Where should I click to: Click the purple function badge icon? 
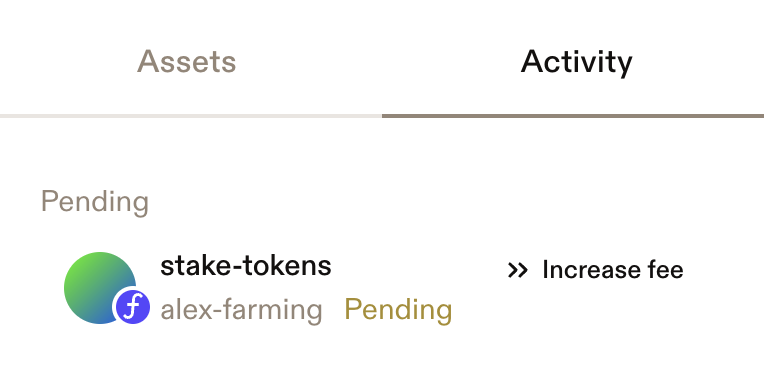(x=133, y=307)
